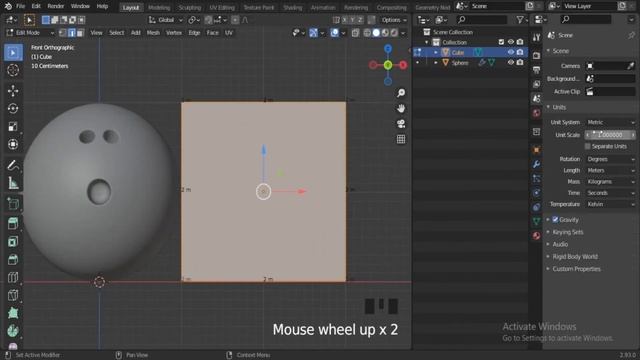Open the Edit Mode dropdown
Image resolution: width=640 pixels, height=360 pixels.
30,33
